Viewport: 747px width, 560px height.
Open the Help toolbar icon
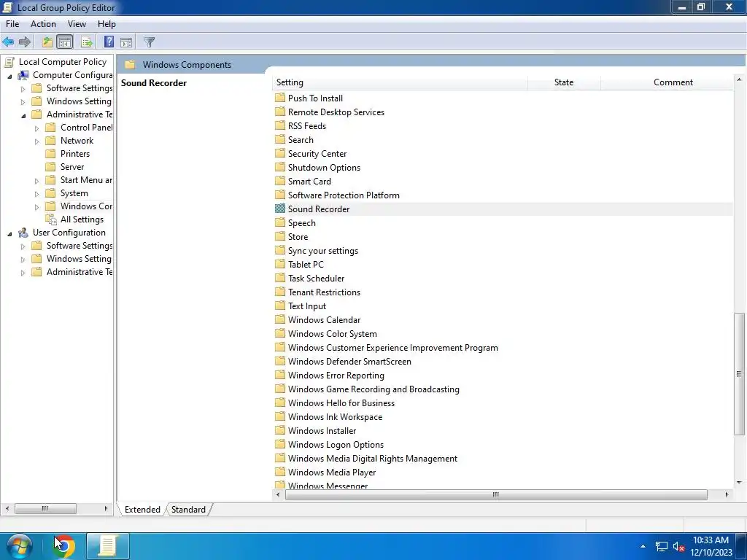tap(109, 42)
